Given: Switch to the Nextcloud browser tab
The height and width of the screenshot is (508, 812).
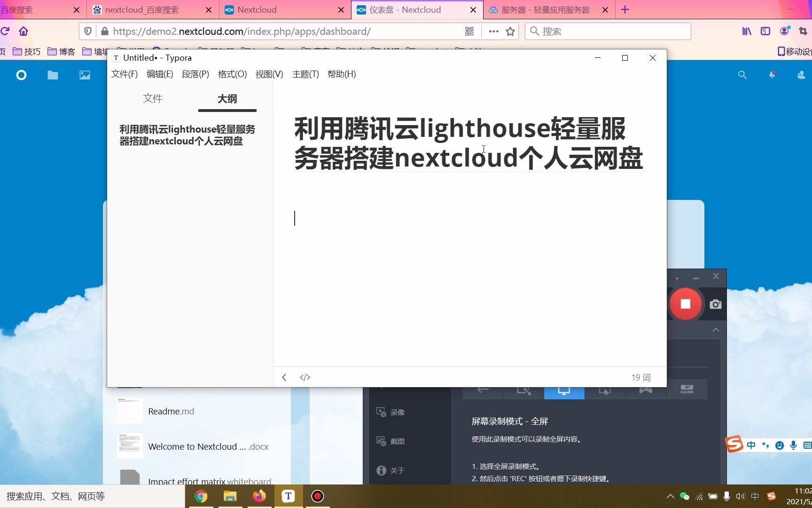Looking at the screenshot, I should coord(285,10).
